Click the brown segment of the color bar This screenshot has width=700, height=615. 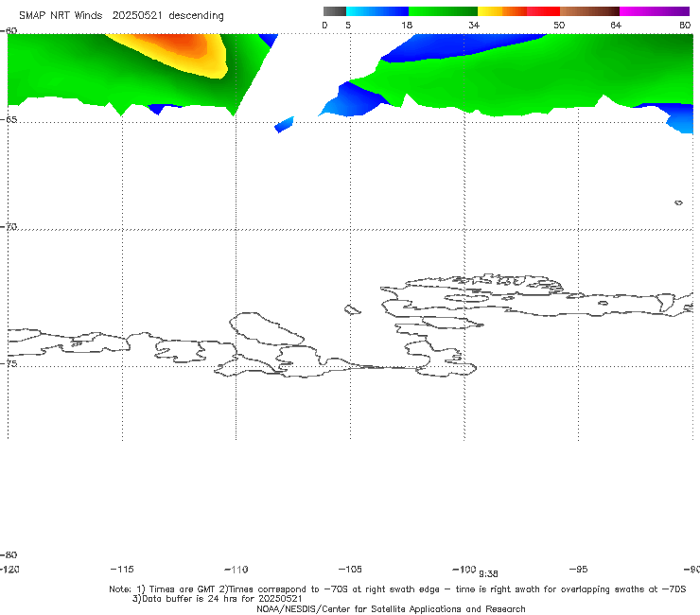point(589,11)
